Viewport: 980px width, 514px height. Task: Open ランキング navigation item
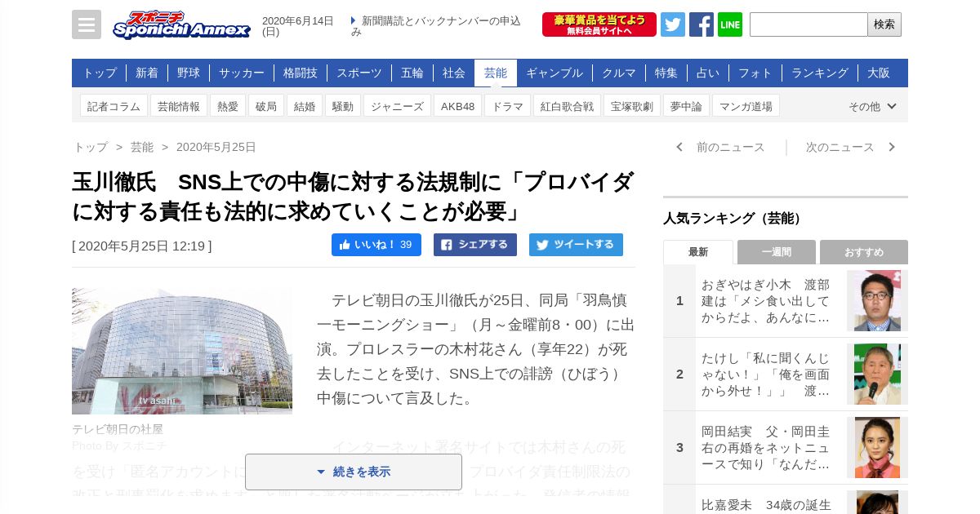coord(820,73)
